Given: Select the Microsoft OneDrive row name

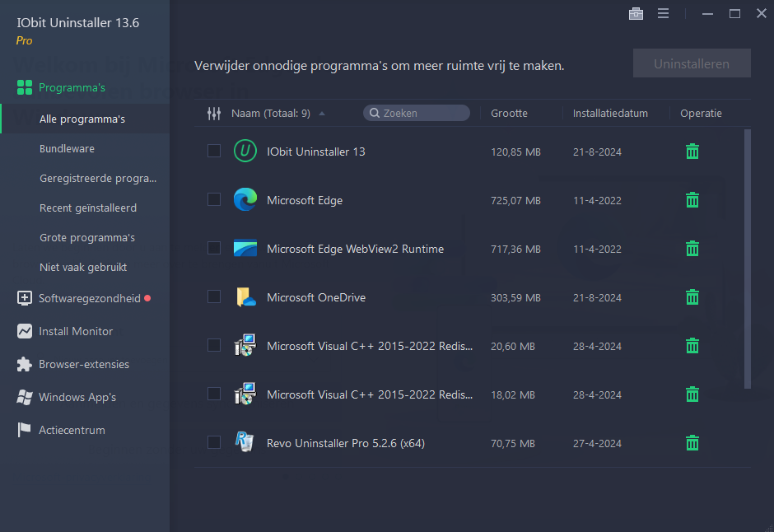Looking at the screenshot, I should click(x=316, y=297).
